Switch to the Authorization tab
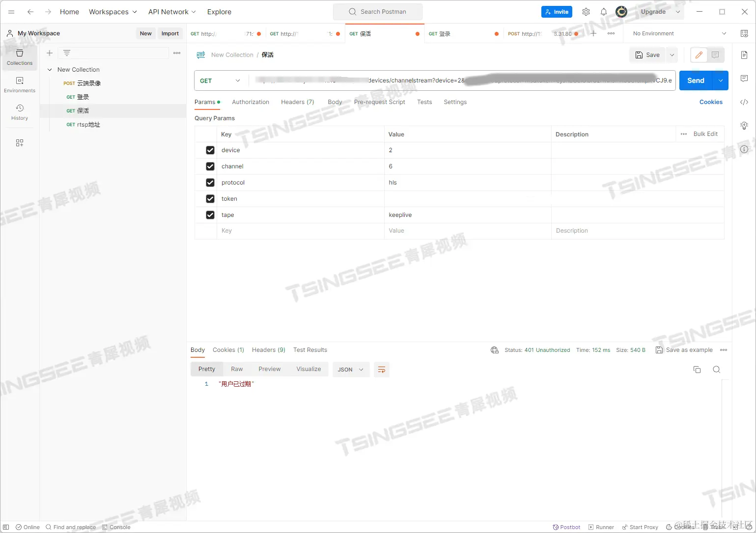This screenshot has width=756, height=533. click(251, 102)
